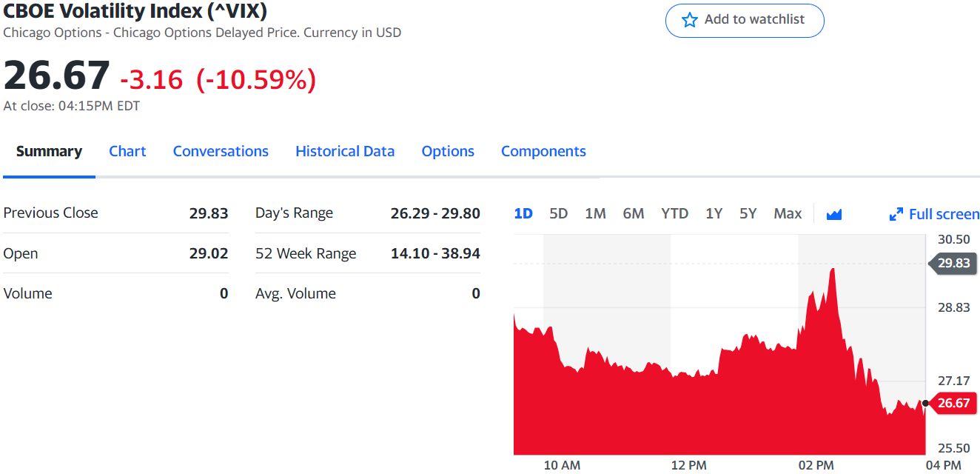
Task: Click the Previous Close value 29.83
Action: tap(209, 213)
